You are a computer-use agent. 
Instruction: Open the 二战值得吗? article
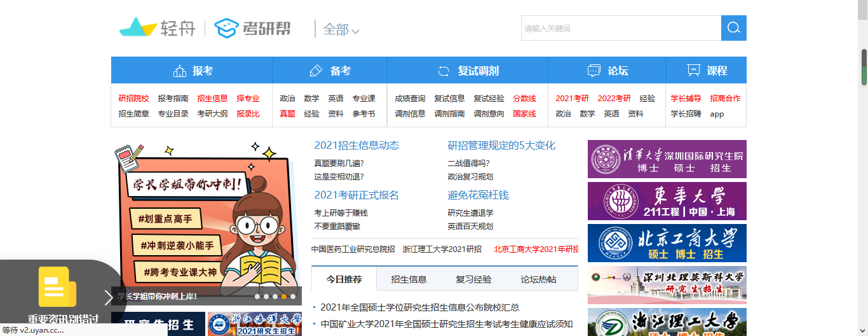tap(468, 164)
